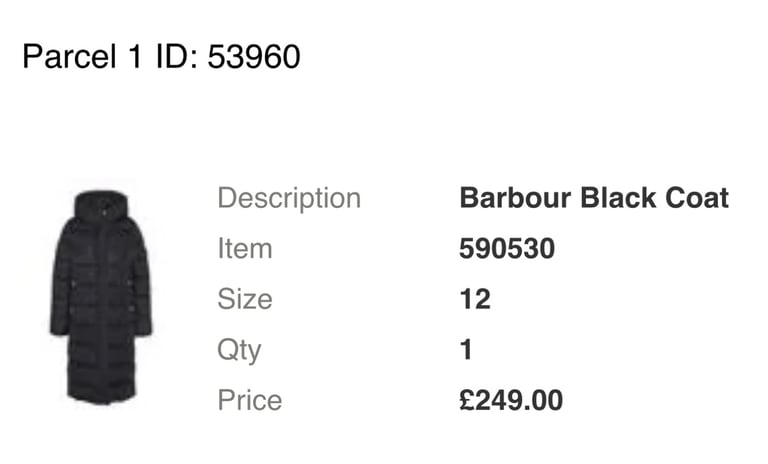Screen dimensions: 768x464
Task: Click the black coat product thumbnail
Action: pos(101,297)
